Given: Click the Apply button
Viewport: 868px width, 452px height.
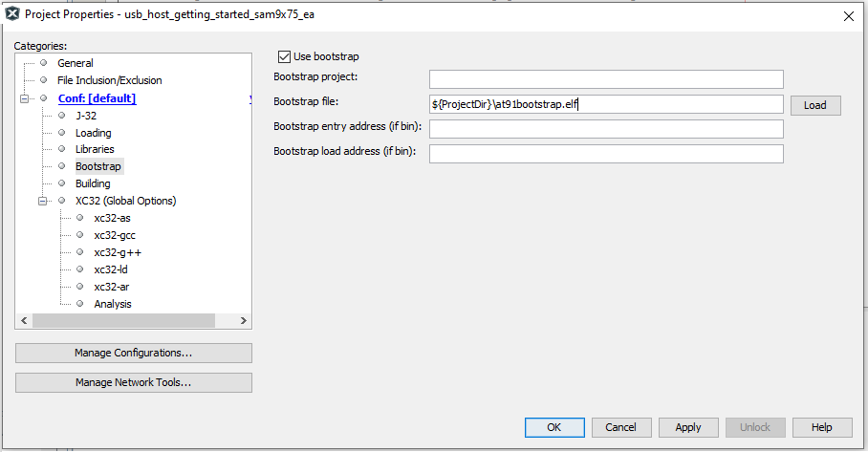Looking at the screenshot, I should [687, 427].
